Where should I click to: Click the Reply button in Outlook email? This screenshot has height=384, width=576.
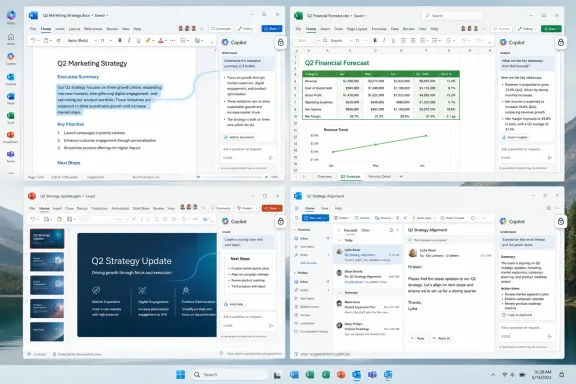(x=418, y=338)
